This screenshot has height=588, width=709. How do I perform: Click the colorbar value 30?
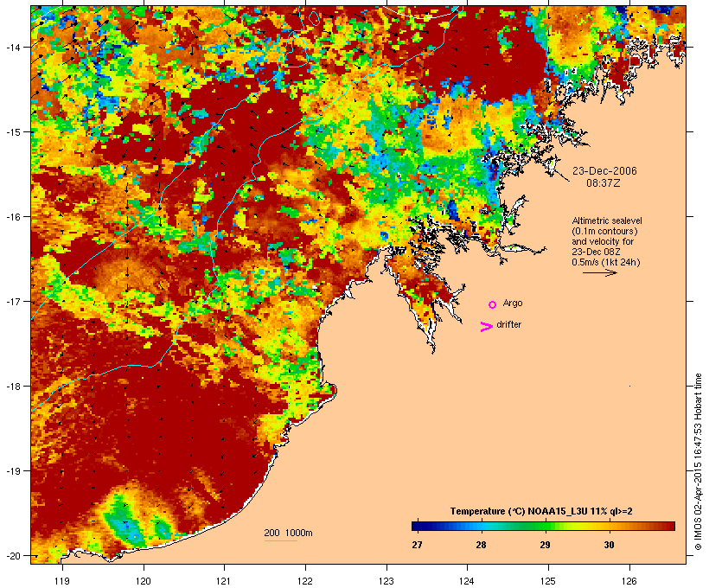(609, 545)
